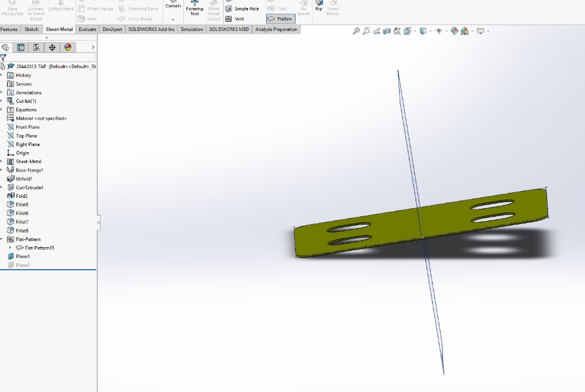Switch to the Analysis Preparation tab

click(276, 29)
